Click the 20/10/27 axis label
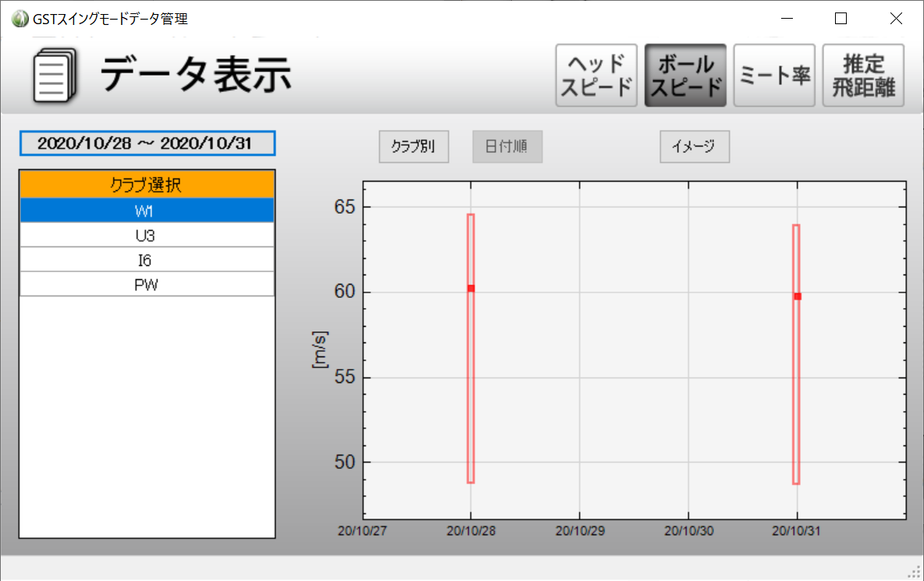 click(362, 531)
